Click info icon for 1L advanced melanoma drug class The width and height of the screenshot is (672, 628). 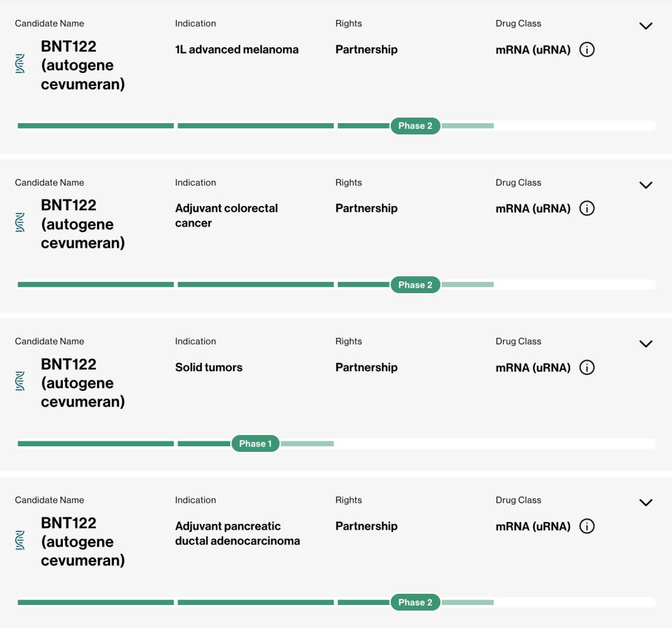[x=587, y=50]
